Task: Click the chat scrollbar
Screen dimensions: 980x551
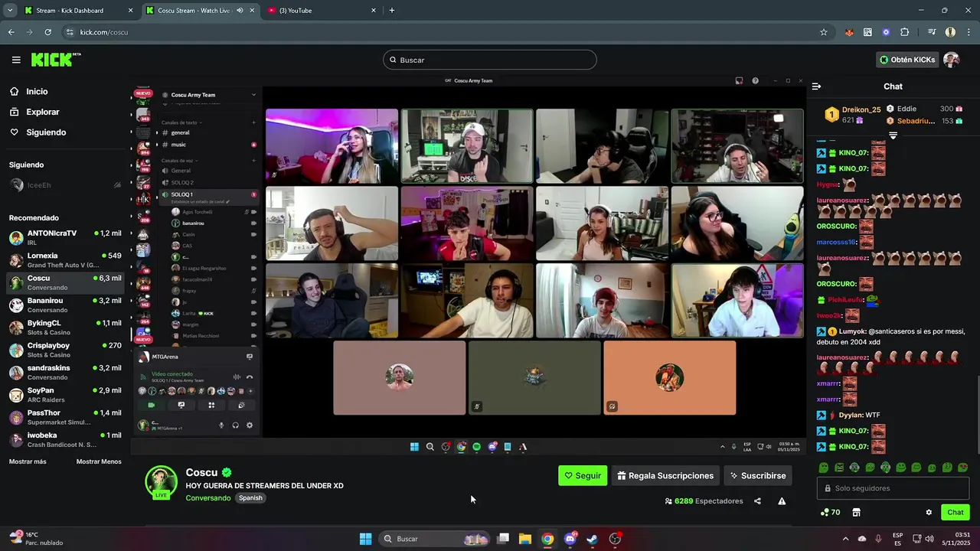Action: click(x=977, y=416)
